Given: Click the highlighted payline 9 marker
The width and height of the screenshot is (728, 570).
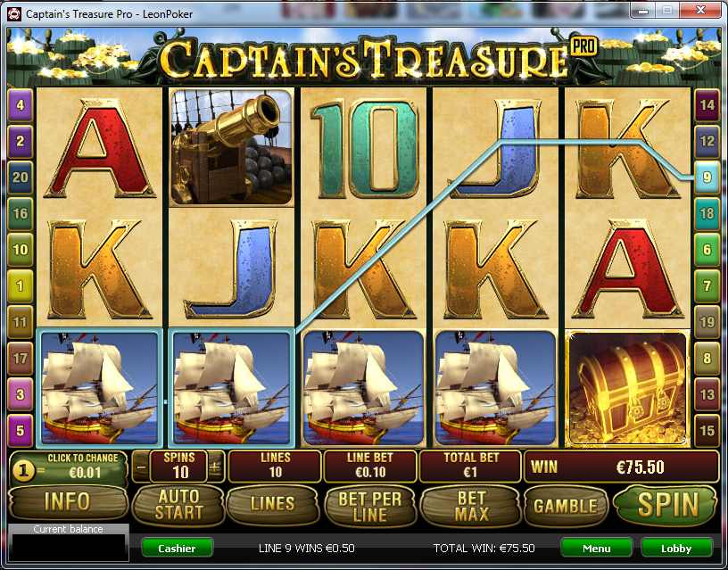Looking at the screenshot, I should (x=707, y=177).
